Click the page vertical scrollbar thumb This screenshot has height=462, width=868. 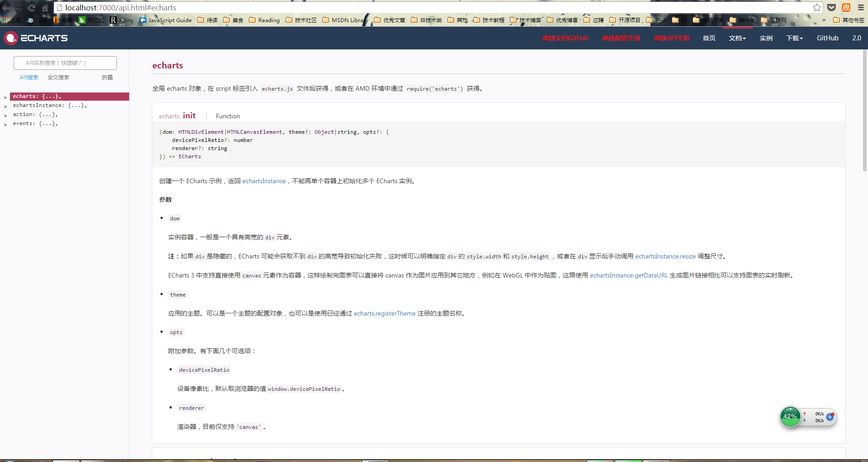[x=864, y=110]
